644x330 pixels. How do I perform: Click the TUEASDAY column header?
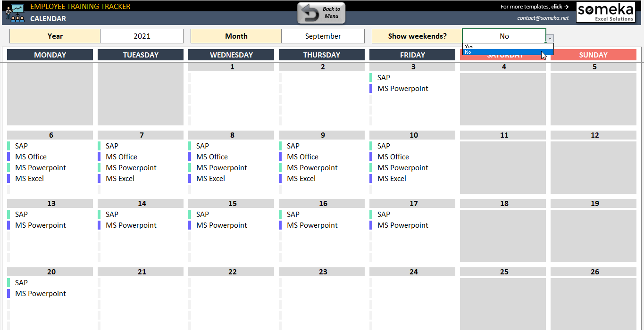141,55
